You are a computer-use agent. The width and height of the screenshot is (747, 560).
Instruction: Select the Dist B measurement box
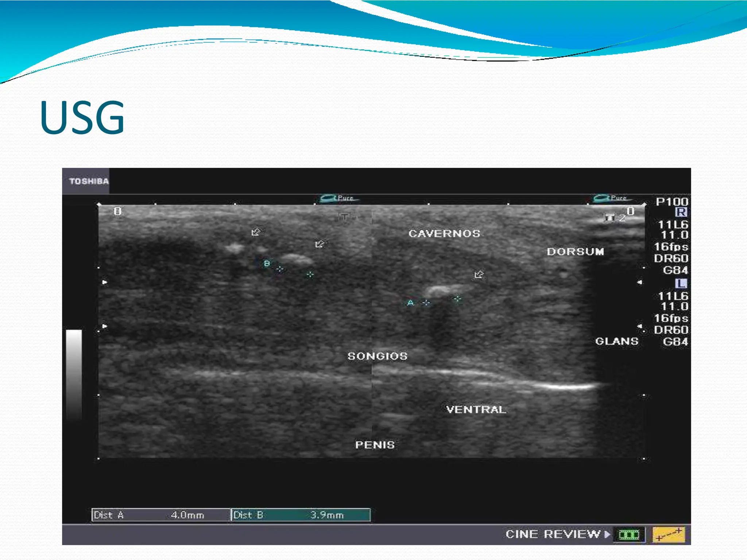coord(301,515)
